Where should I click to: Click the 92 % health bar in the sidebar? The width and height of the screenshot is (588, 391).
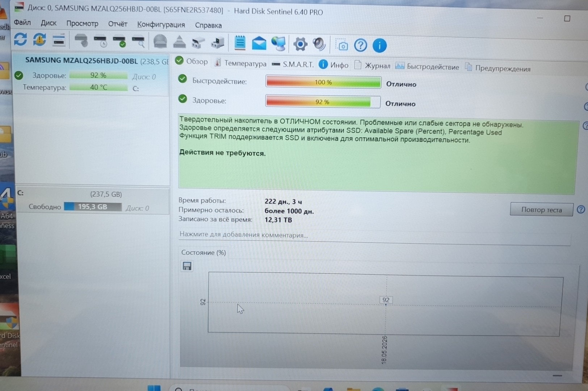click(x=98, y=75)
